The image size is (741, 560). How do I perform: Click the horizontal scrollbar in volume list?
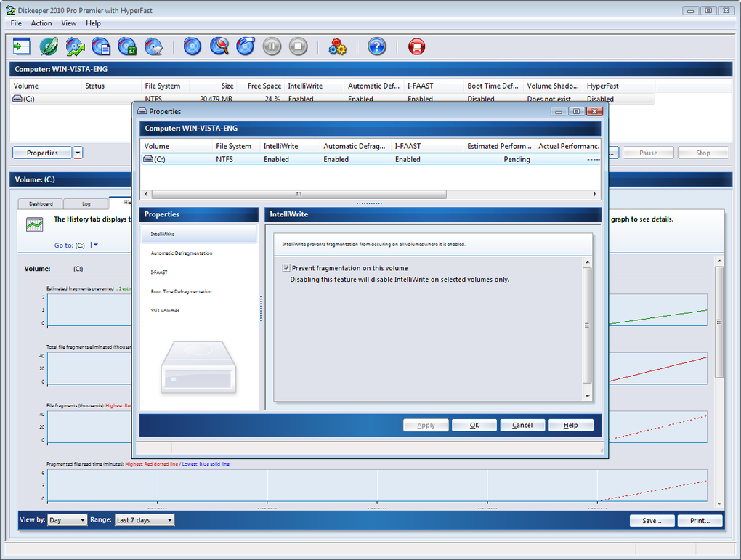point(299,194)
